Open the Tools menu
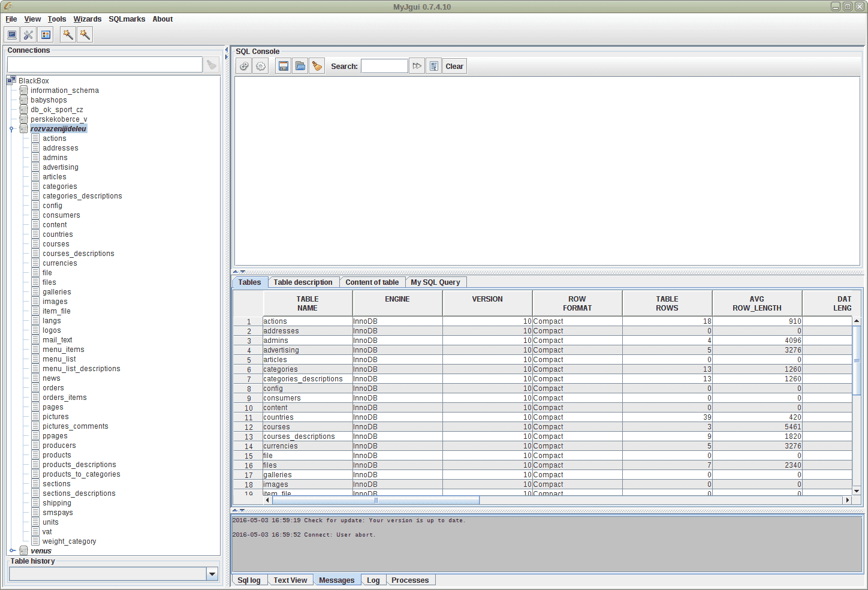Viewport: 868px width, 590px height. click(x=57, y=19)
